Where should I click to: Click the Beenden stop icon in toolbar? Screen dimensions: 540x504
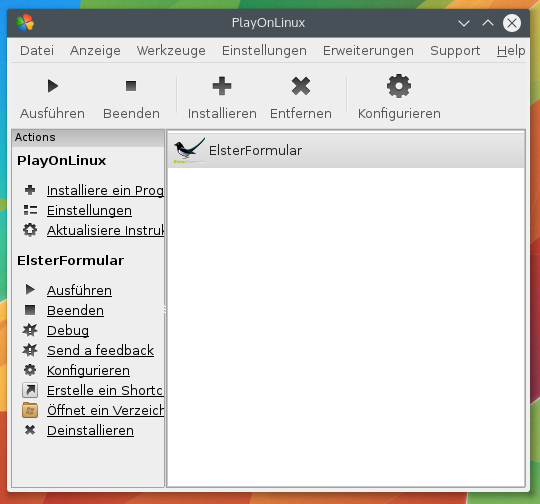pos(131,86)
